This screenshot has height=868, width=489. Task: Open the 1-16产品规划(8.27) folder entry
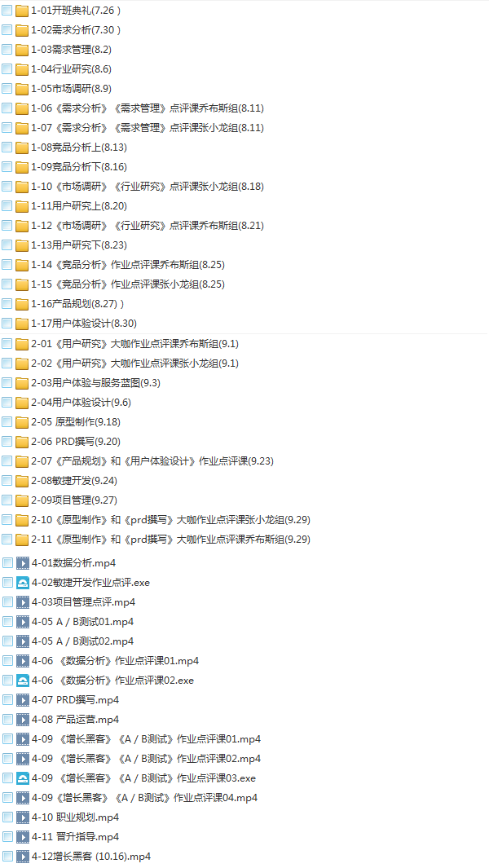pyautogui.click(x=77, y=304)
